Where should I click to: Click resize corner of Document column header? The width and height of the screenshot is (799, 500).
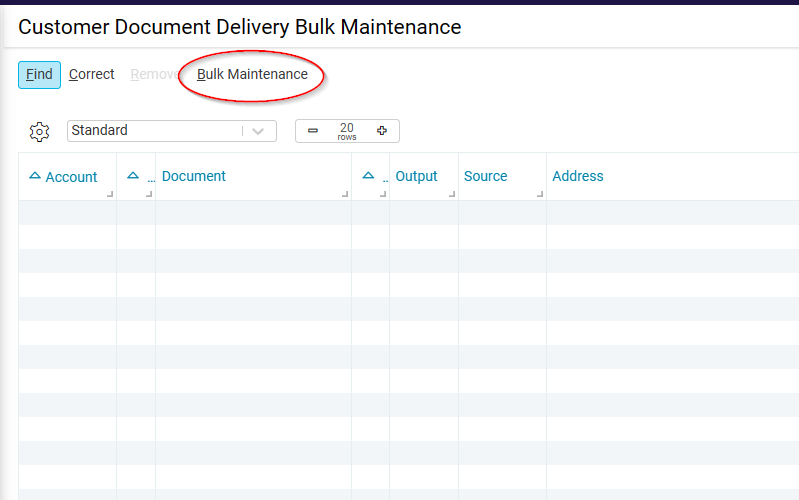345,194
